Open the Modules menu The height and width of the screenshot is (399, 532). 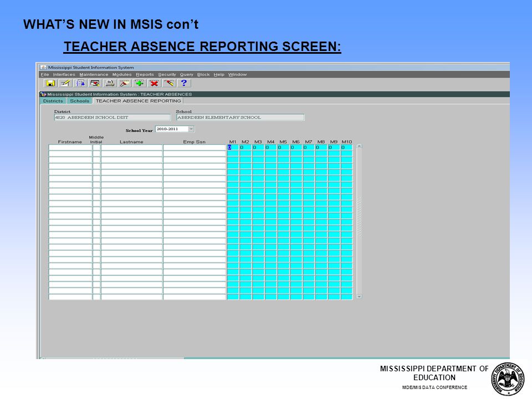point(122,75)
